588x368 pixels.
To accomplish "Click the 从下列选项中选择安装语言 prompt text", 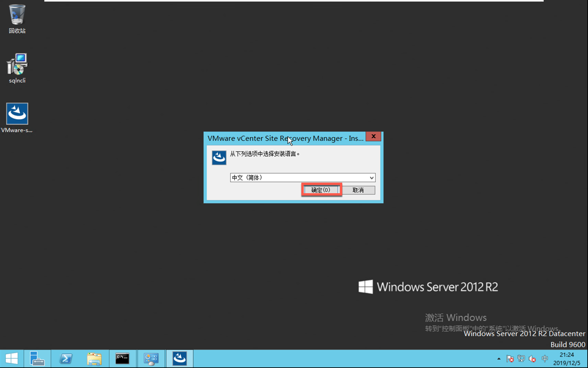I will click(x=265, y=154).
